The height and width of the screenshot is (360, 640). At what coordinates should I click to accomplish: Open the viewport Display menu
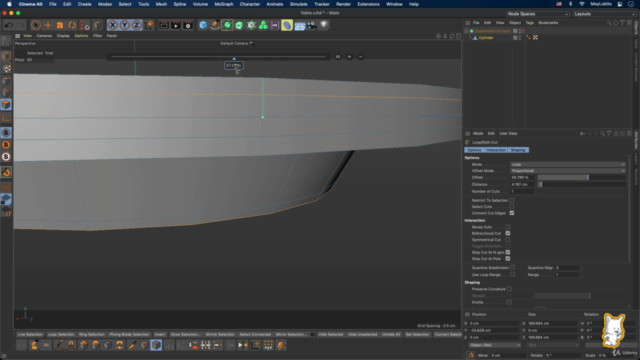pyautogui.click(x=63, y=36)
